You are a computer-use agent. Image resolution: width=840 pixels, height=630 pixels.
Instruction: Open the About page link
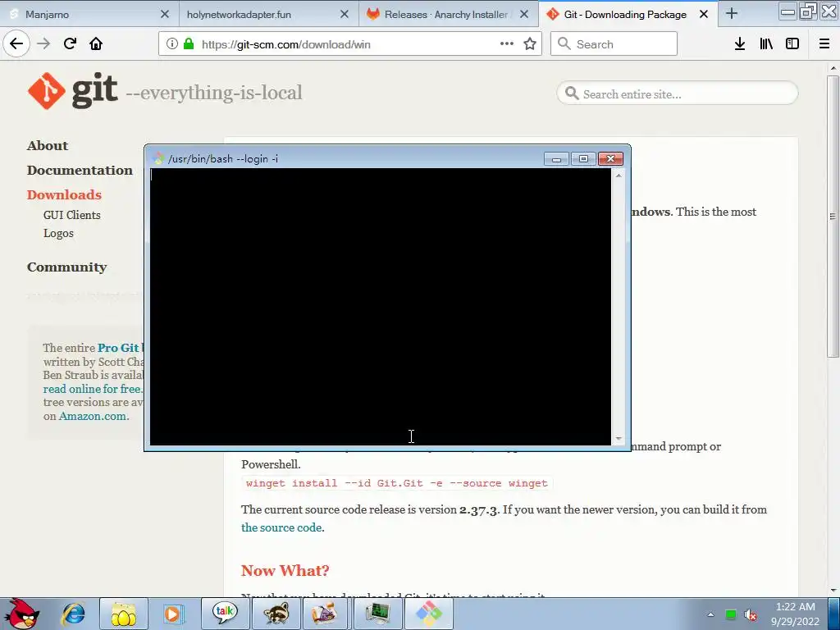[x=48, y=146]
